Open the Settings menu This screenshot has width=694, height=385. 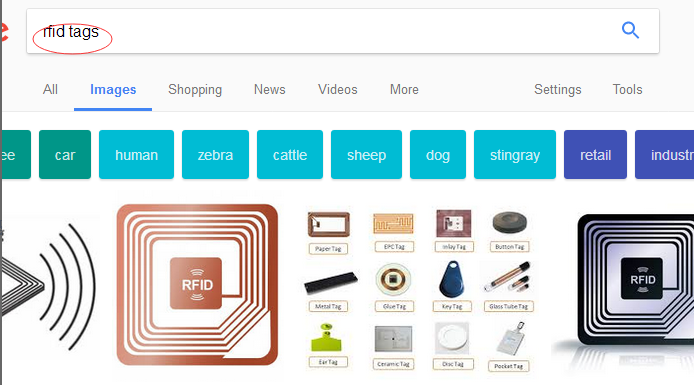[x=558, y=90]
